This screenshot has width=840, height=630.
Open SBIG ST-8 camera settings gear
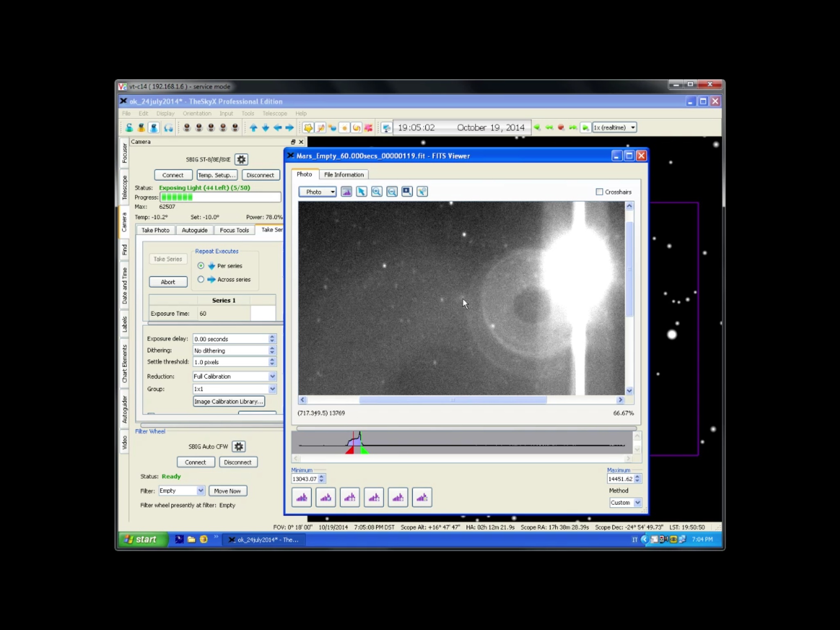pos(241,160)
